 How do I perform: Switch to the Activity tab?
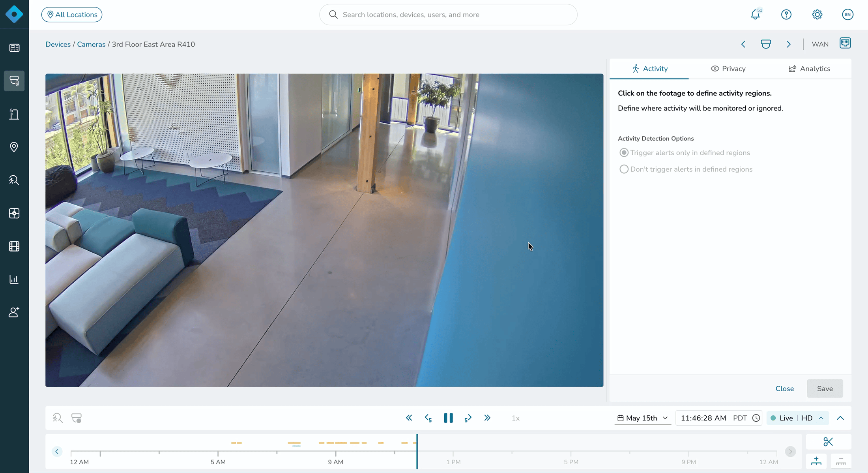tap(649, 69)
